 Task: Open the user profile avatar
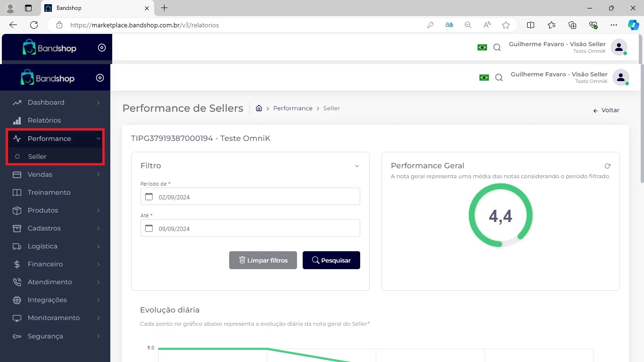pyautogui.click(x=620, y=78)
